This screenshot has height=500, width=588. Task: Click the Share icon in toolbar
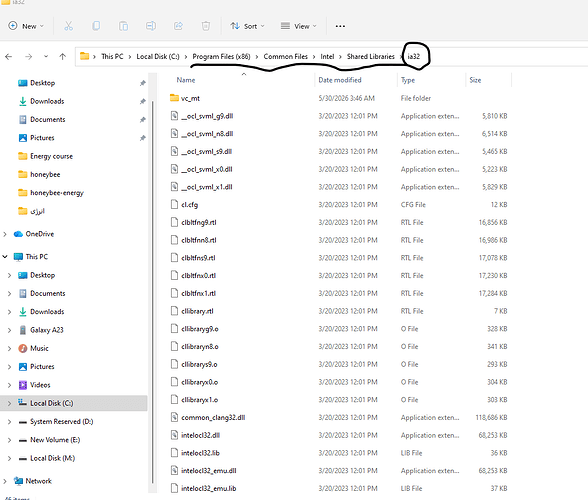(x=178, y=26)
